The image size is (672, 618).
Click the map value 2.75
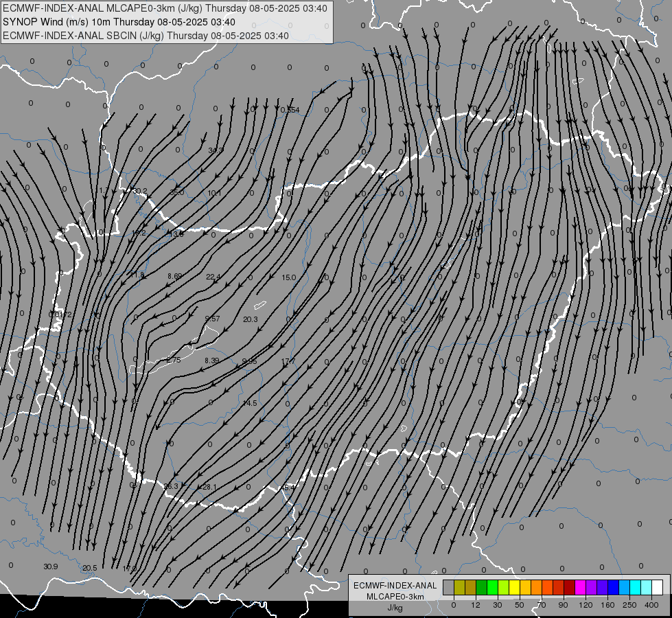pyautogui.click(x=174, y=360)
